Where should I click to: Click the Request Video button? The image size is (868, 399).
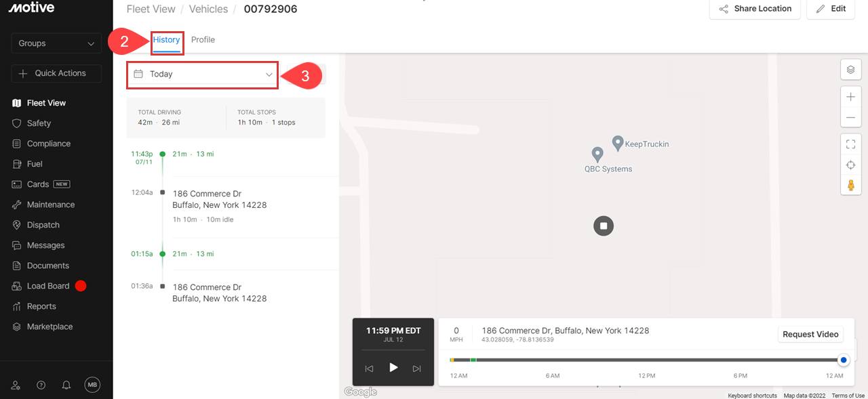tap(810, 333)
